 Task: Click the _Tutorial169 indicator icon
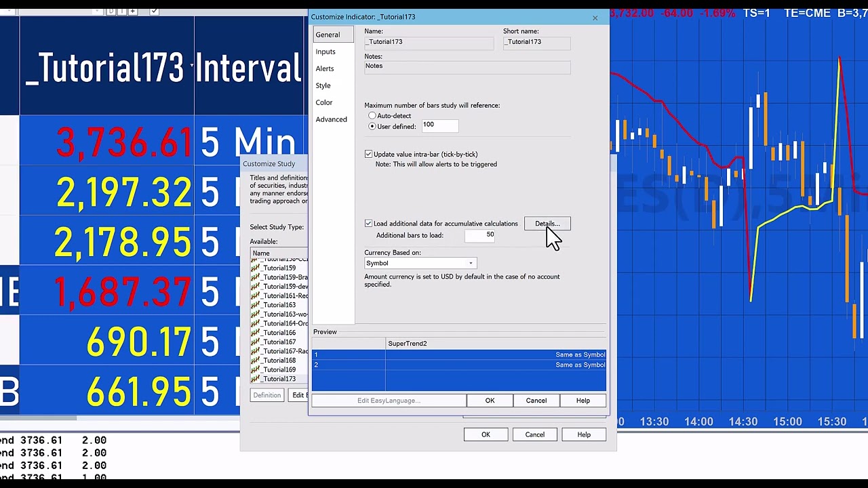point(255,369)
